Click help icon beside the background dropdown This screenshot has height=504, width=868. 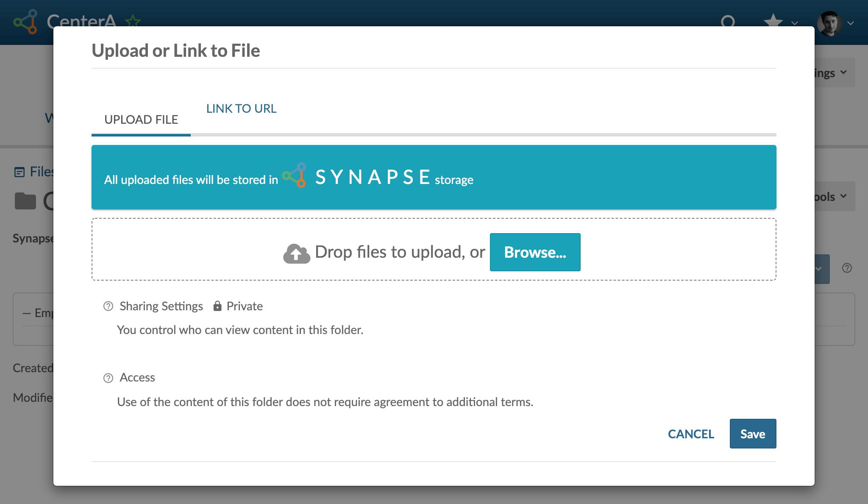[x=847, y=268]
